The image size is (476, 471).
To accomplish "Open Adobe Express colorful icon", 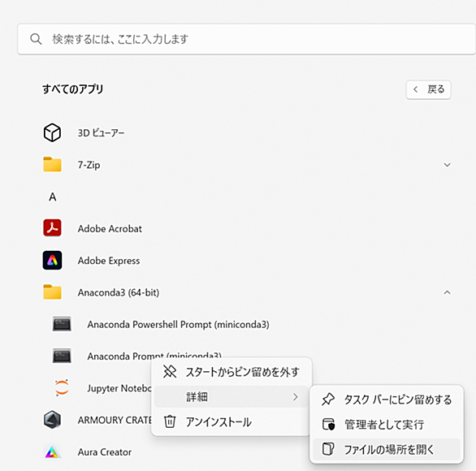I will 52,260.
